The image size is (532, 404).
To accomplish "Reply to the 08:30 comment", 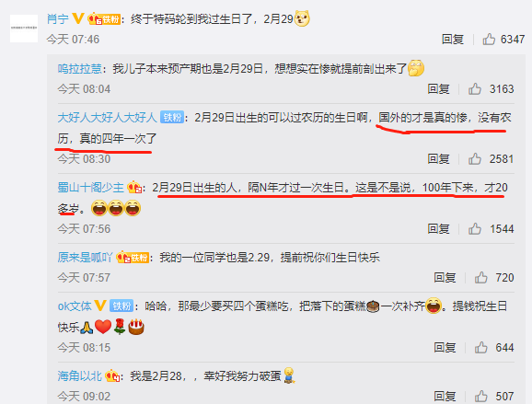I will (x=438, y=159).
